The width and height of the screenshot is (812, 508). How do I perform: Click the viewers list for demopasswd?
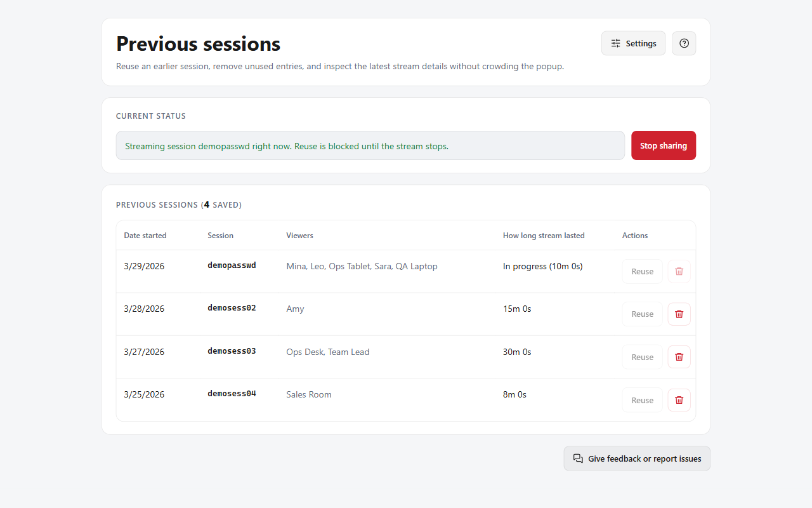(x=362, y=266)
